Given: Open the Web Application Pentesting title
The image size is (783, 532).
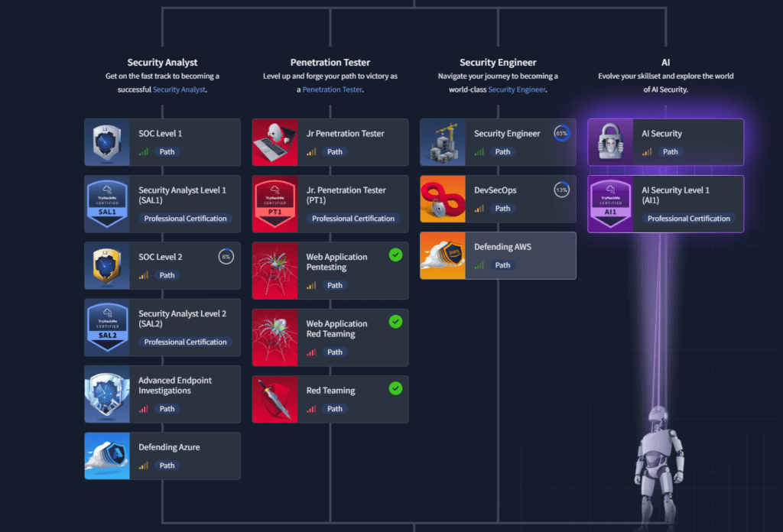Looking at the screenshot, I should tap(336, 262).
